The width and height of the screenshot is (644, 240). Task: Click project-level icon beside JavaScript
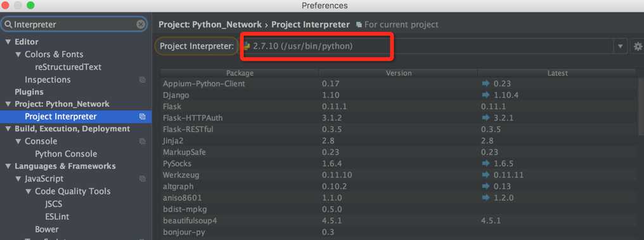(142, 178)
